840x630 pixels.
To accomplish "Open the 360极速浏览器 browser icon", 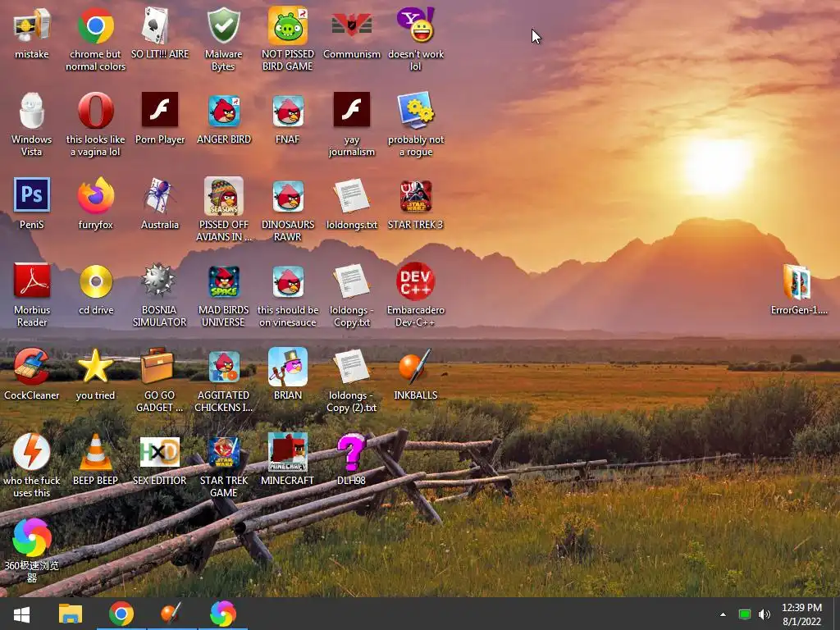I will click(32, 536).
